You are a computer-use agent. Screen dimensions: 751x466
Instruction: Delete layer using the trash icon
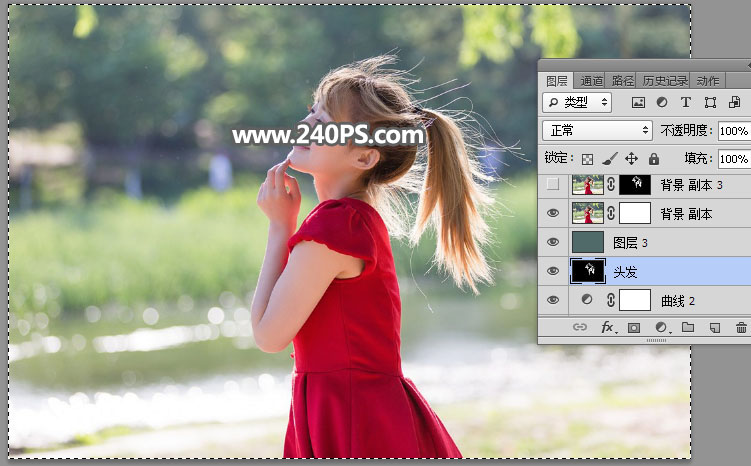[x=741, y=327]
